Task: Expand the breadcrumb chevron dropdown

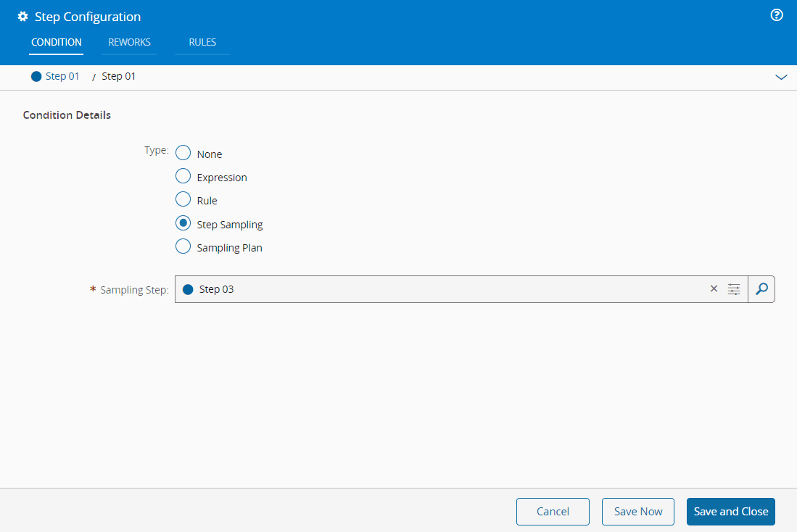Action: pos(781,77)
